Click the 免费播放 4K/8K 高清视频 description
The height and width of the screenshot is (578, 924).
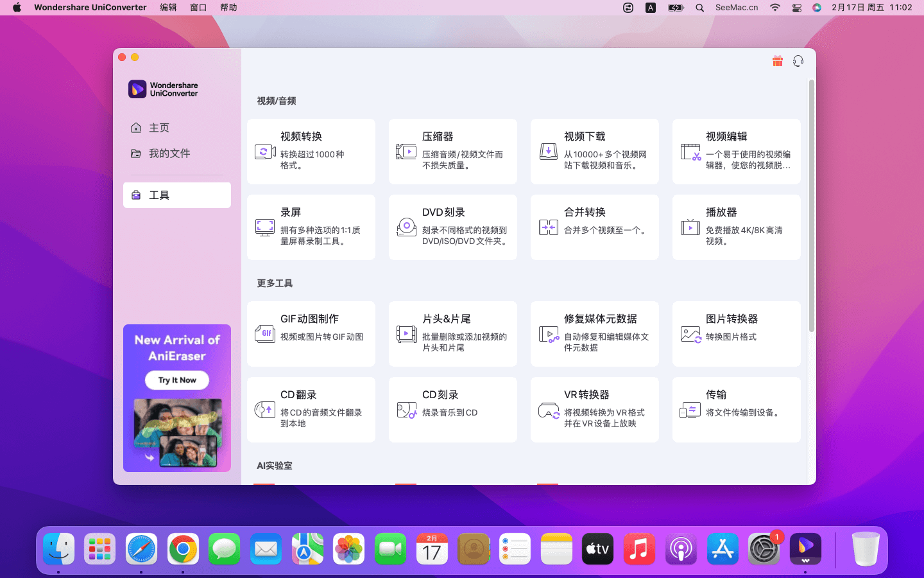pos(744,236)
